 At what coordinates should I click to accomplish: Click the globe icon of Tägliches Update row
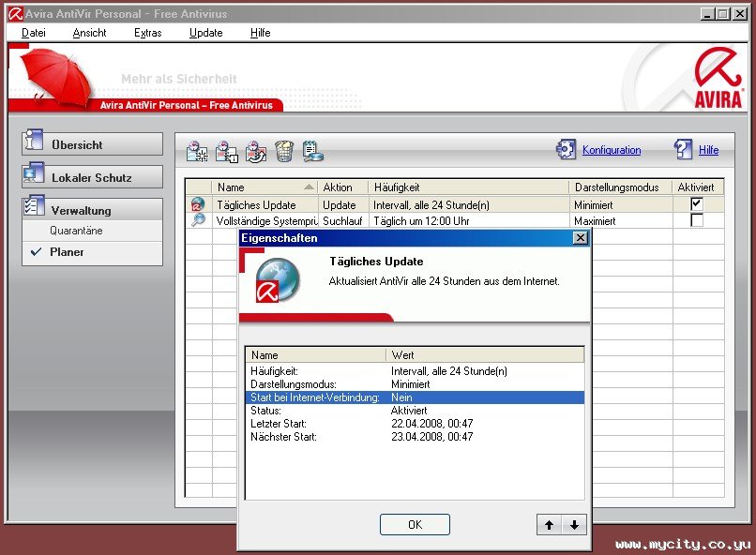[x=198, y=204]
